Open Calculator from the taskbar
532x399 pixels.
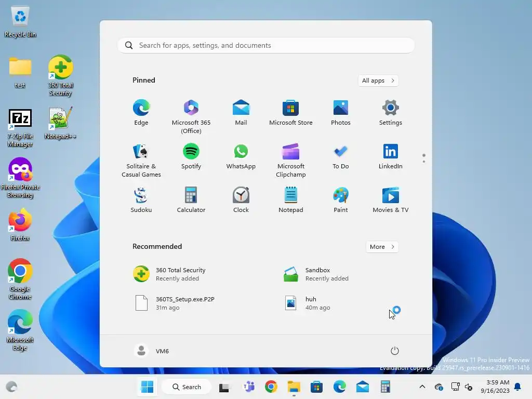[x=385, y=387]
